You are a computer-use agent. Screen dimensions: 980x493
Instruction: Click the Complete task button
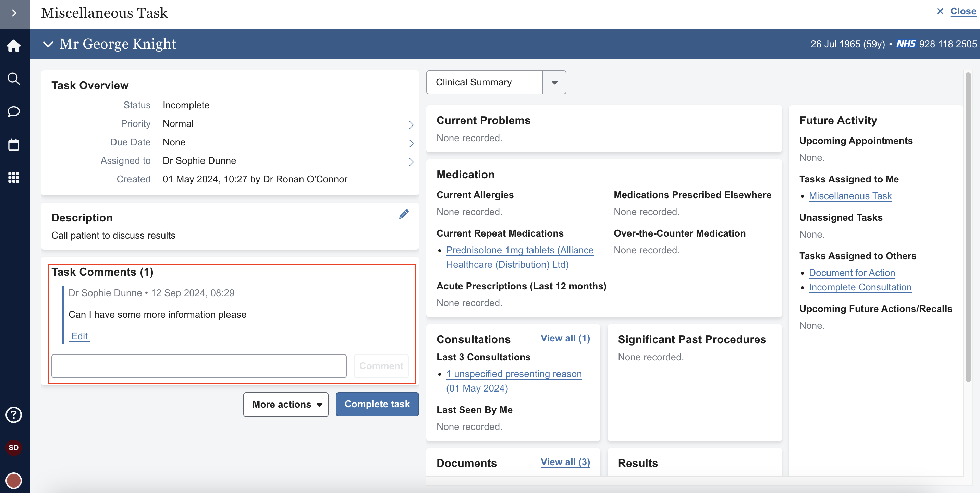point(377,404)
